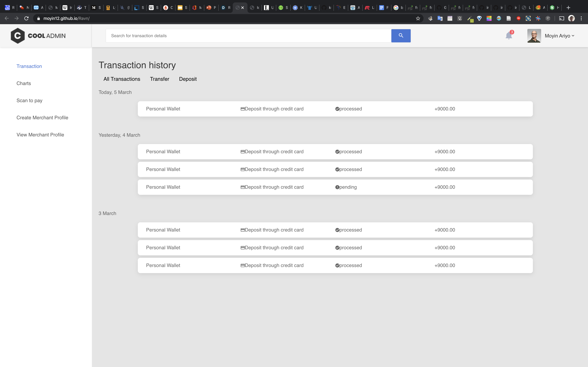Screen dimensions: 588x367
Task: Click the pending status alert icon
Action: click(337, 187)
